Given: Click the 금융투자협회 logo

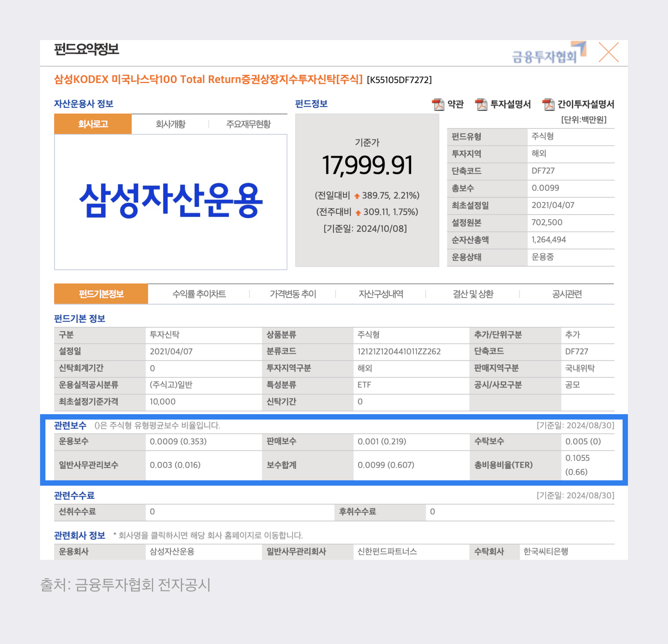Looking at the screenshot, I should [548, 53].
